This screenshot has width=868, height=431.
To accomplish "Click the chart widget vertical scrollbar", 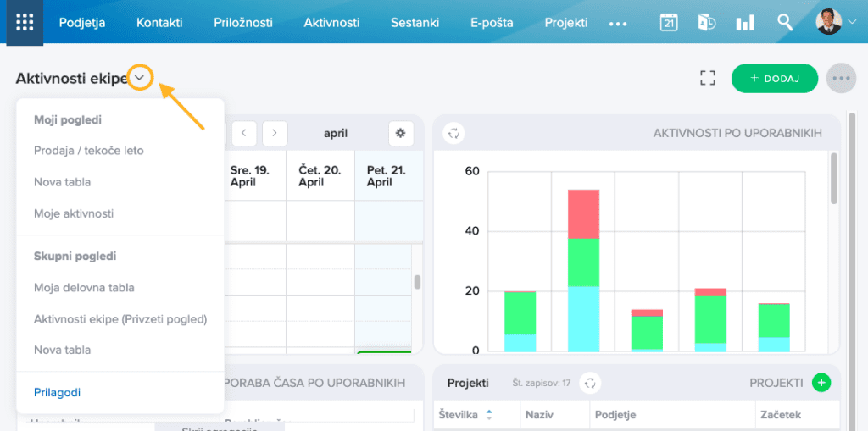I will [x=834, y=178].
